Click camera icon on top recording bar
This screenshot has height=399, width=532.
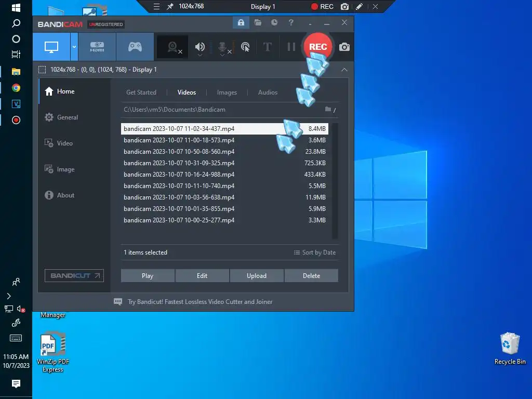345,6
